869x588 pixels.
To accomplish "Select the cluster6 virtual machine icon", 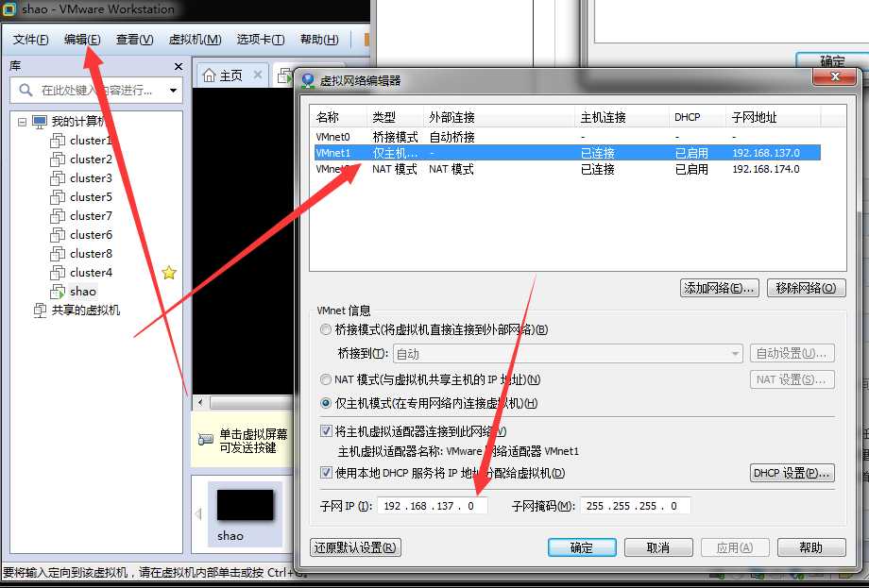I will pos(58,235).
